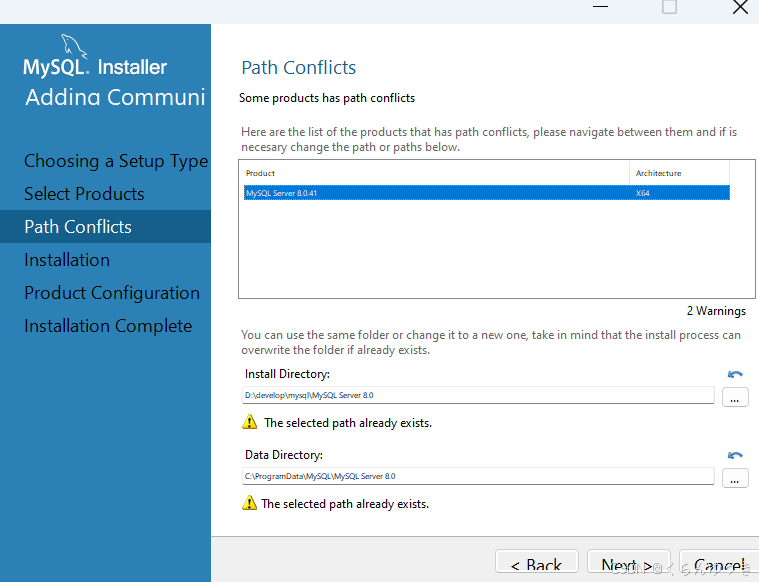Click the MySQL dolphin logo
This screenshot has width=759, height=582.
tap(73, 46)
